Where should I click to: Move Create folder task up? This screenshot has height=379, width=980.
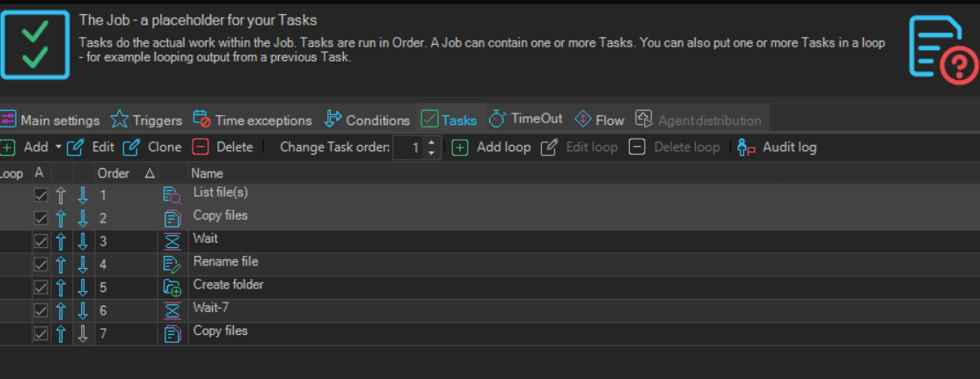[x=61, y=288]
